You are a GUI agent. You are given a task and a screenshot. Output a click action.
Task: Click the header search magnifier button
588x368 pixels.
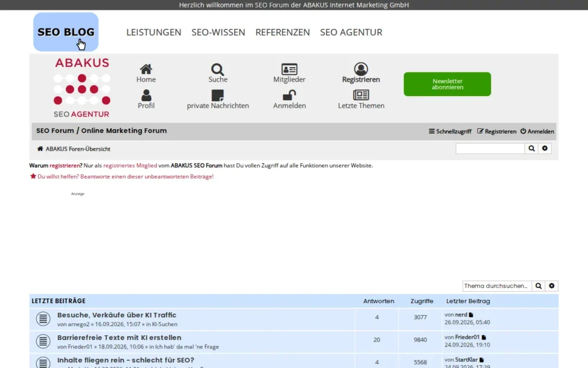pos(531,148)
